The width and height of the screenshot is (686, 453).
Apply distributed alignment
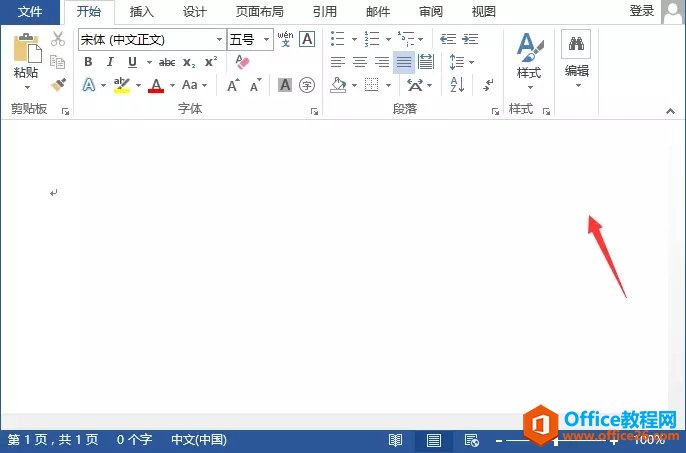[x=426, y=62]
